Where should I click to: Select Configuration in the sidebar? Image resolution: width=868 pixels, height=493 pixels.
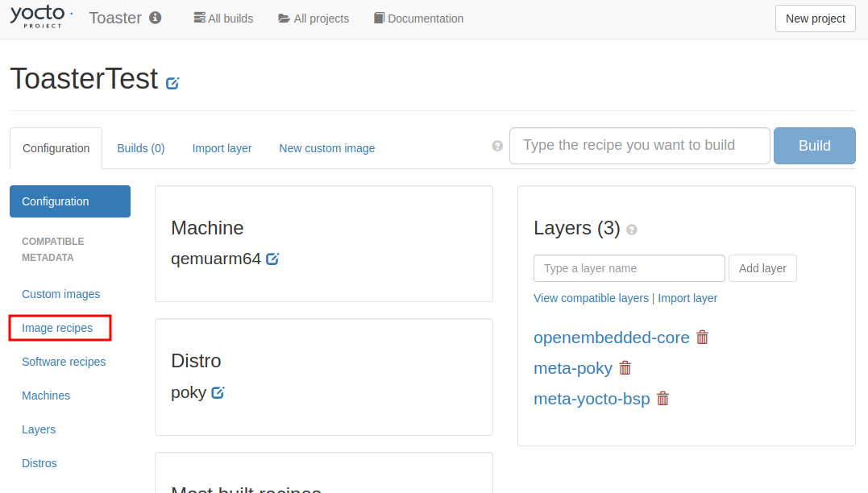pos(70,201)
